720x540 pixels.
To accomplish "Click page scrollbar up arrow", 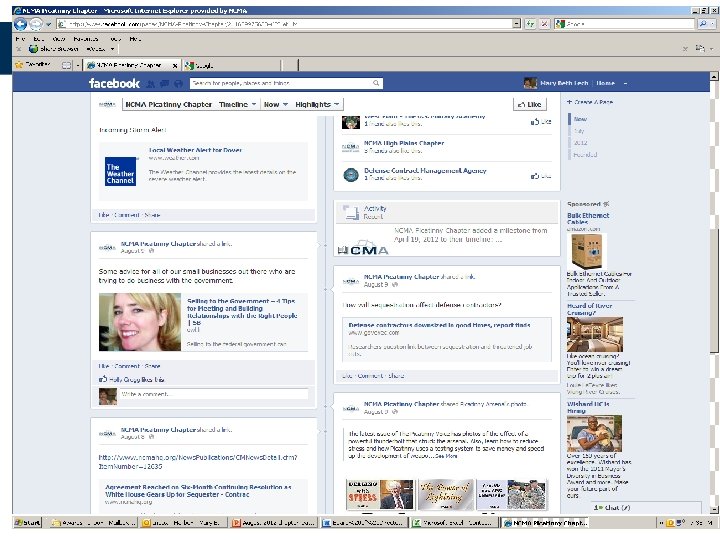I will pyautogui.click(x=714, y=77).
